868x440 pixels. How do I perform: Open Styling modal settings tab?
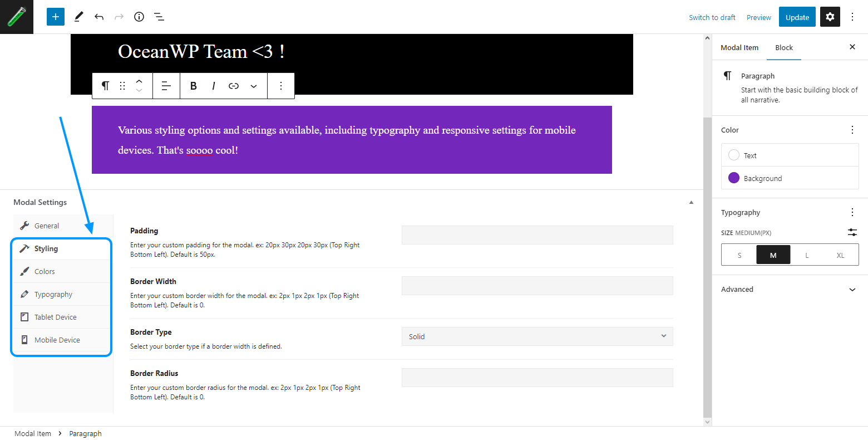(62, 248)
